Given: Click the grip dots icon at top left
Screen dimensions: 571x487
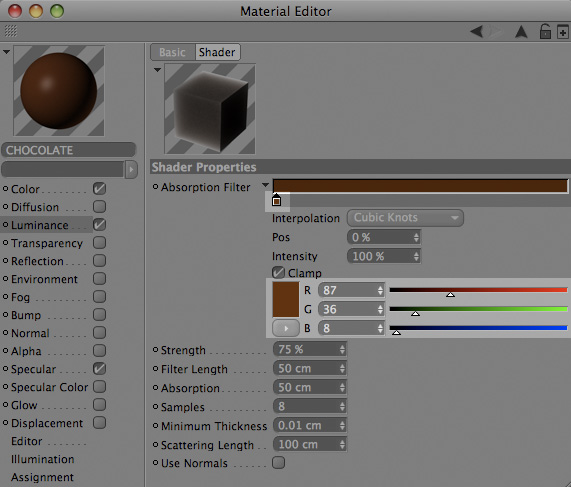Looking at the screenshot, I should (x=11, y=31).
